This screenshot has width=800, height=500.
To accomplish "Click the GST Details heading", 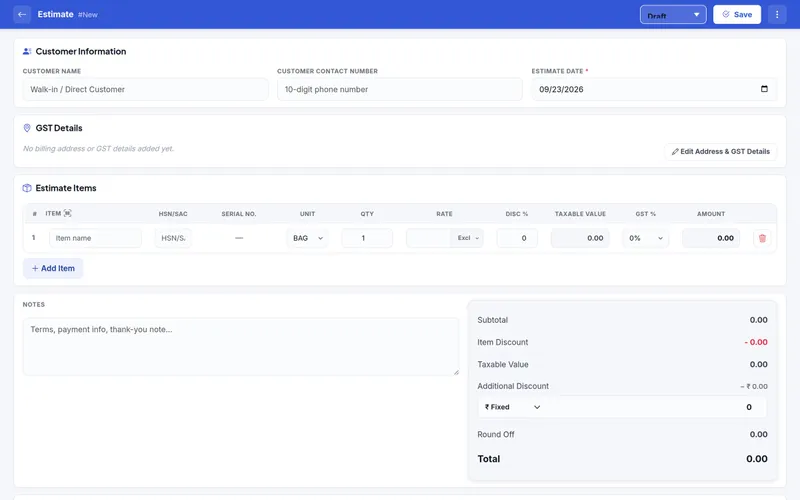I will pos(59,128).
